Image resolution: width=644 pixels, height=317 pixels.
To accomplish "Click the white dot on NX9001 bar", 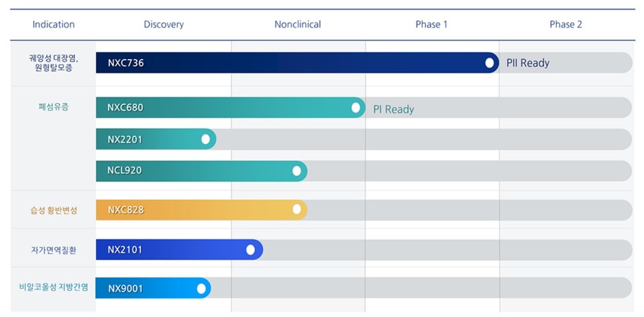I will pyautogui.click(x=201, y=288).
